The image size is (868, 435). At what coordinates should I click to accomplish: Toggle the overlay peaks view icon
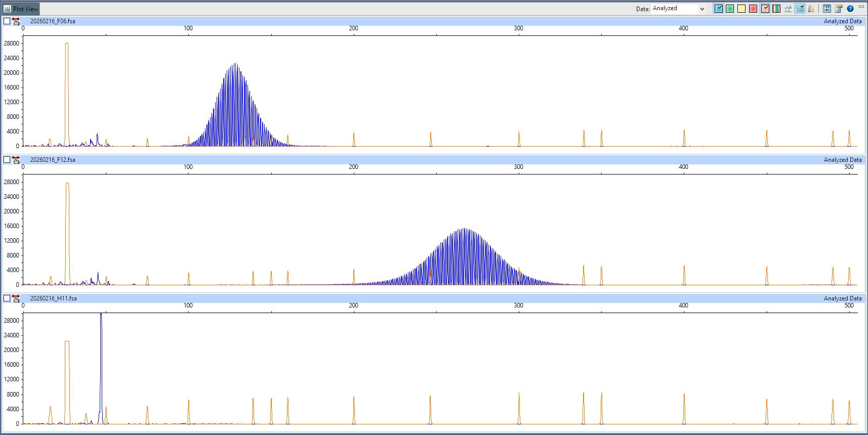pos(800,9)
